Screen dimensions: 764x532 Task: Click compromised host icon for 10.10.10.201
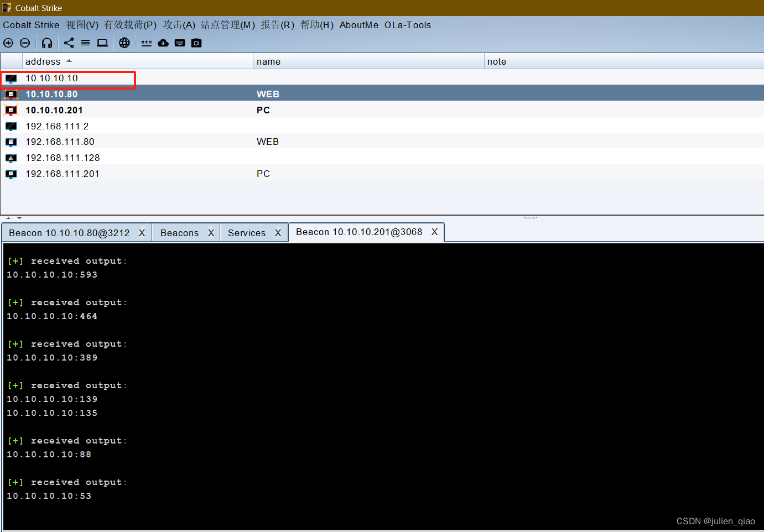[11, 110]
